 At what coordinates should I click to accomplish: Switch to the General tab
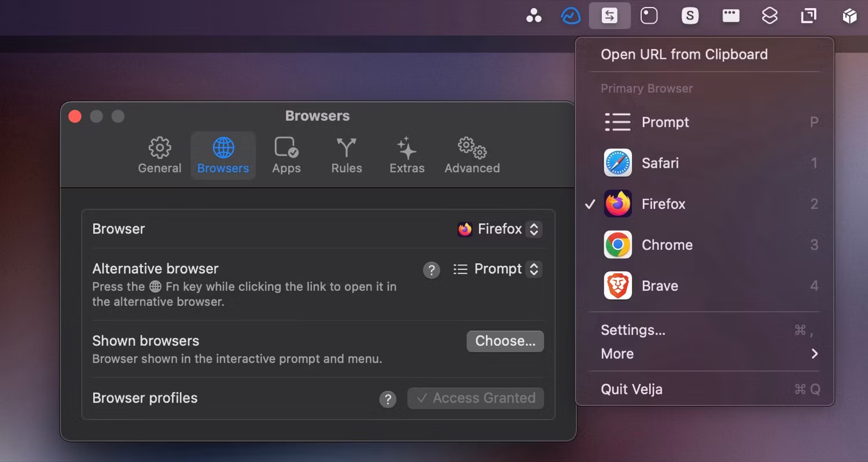(159, 154)
